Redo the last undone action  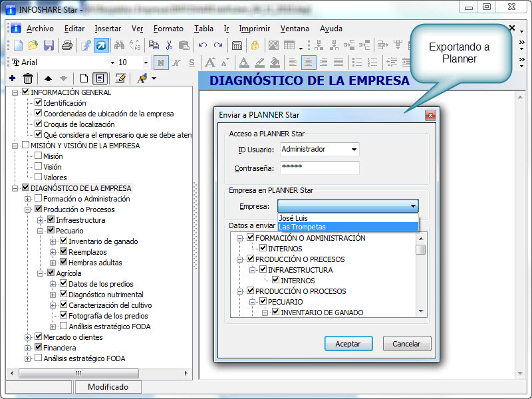pyautogui.click(x=218, y=45)
